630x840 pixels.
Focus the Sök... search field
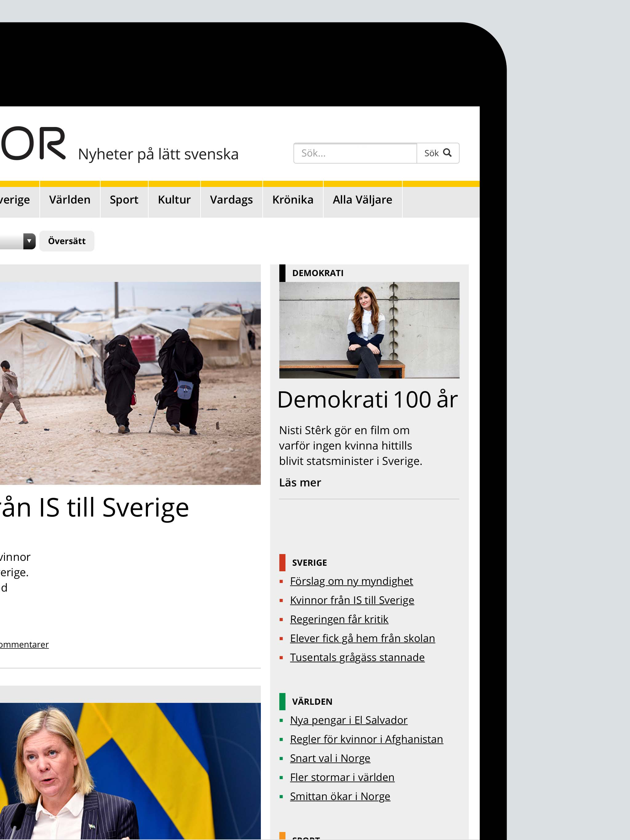click(355, 153)
